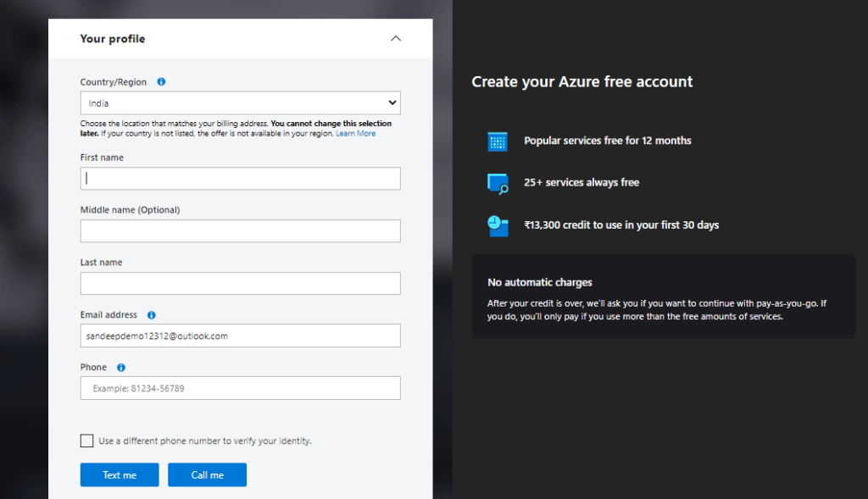Image resolution: width=868 pixels, height=499 pixels.
Task: Click the 'Use a different phone number' label text
Action: pos(205,441)
